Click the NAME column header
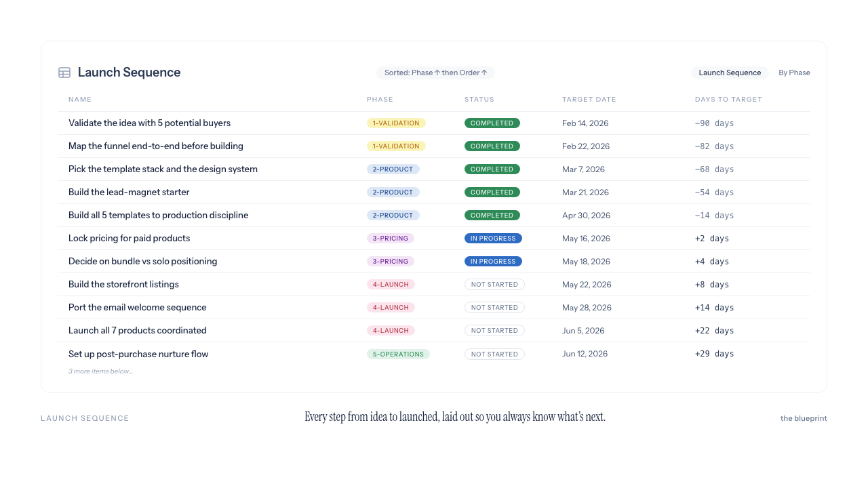 click(x=80, y=100)
